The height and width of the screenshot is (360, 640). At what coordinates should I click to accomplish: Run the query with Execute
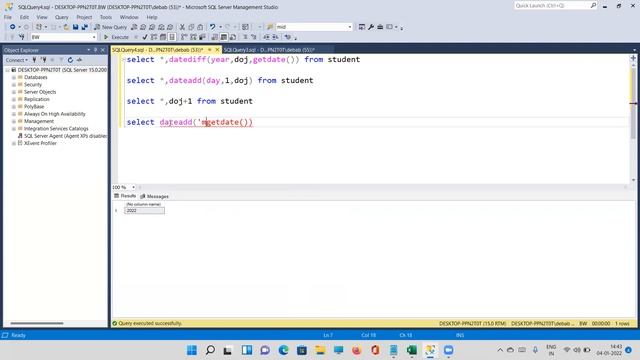click(116, 37)
